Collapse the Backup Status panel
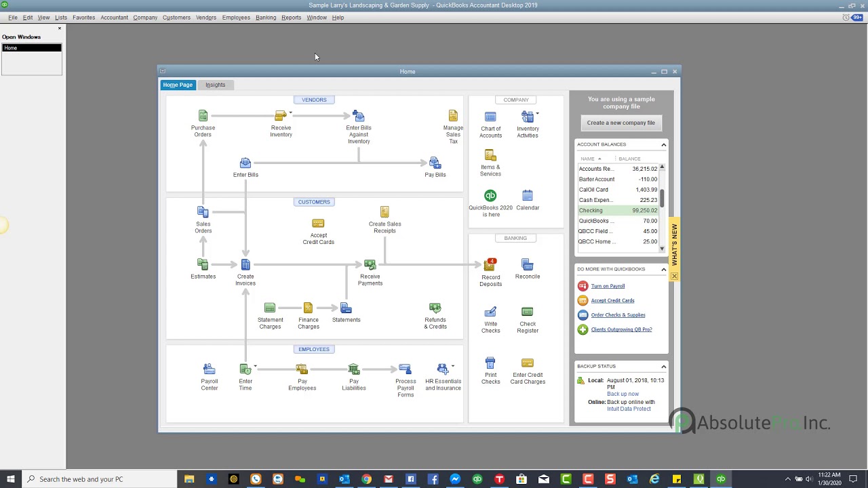 [x=663, y=366]
